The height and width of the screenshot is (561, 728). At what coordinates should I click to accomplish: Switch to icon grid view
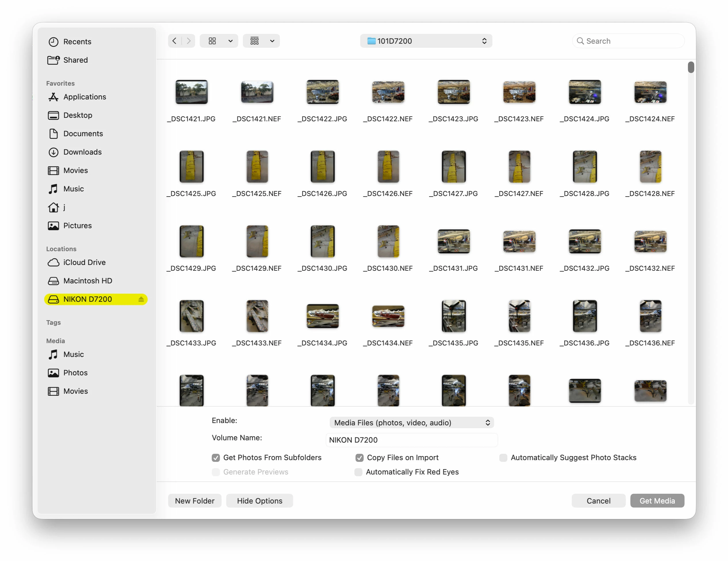[x=212, y=41]
